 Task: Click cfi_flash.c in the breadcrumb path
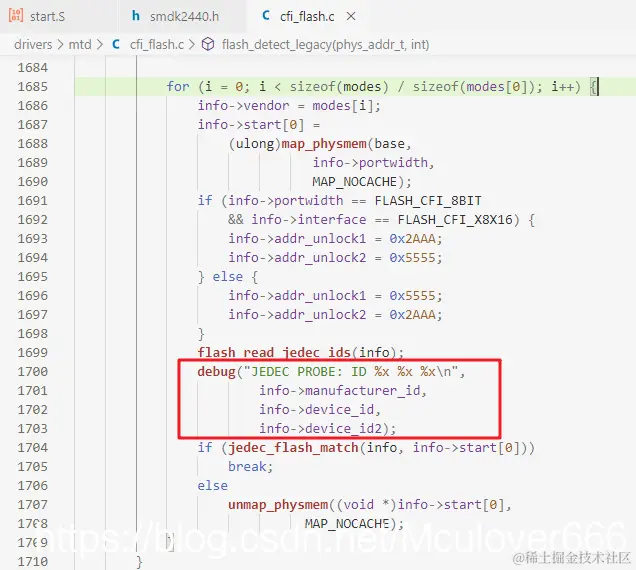pyautogui.click(x=157, y=44)
